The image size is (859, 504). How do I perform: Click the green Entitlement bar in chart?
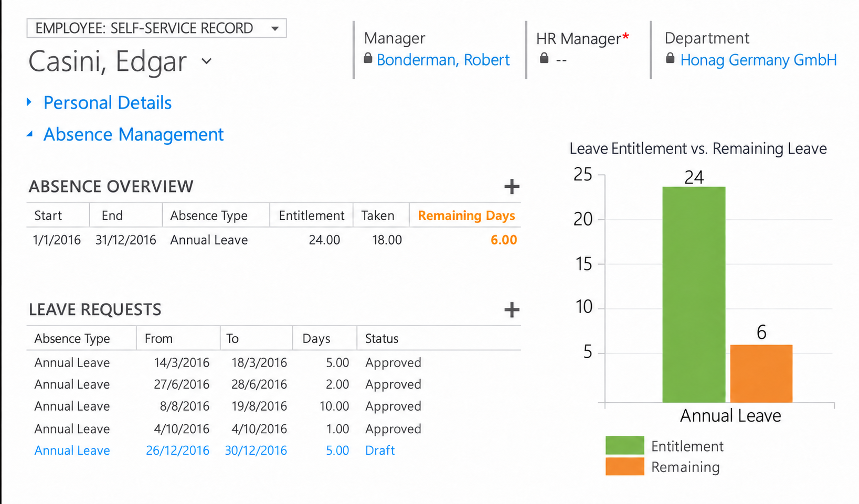pos(694,295)
